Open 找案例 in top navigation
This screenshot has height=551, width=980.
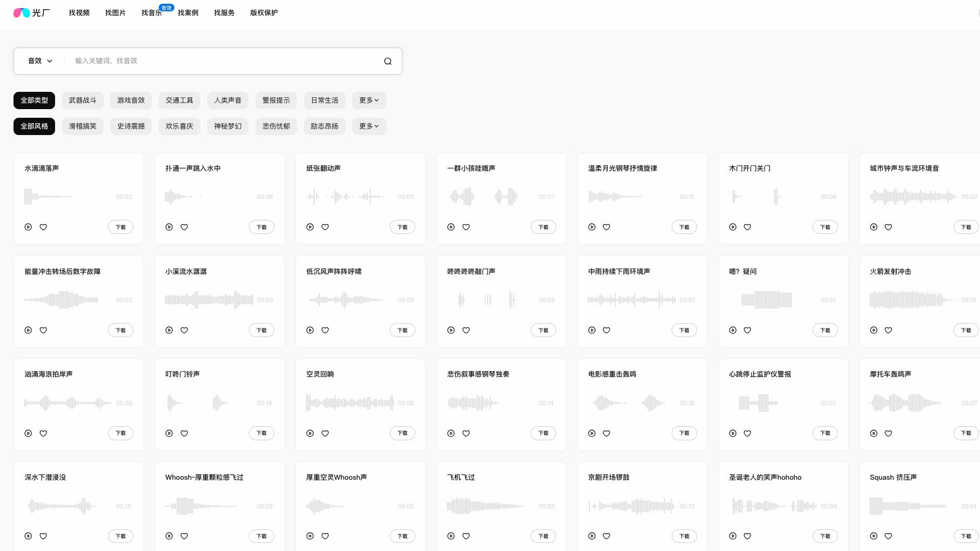(x=188, y=12)
